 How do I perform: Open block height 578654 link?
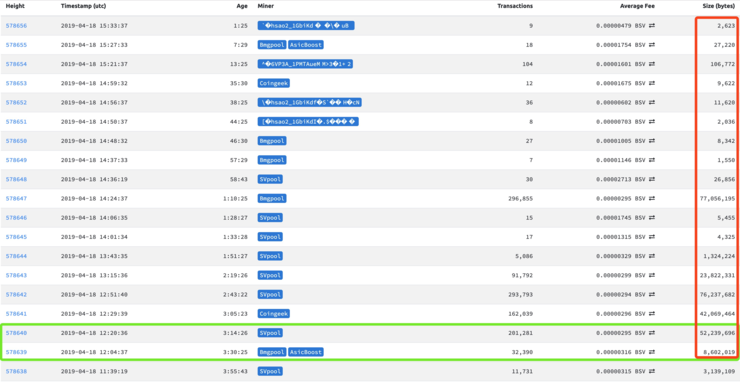pyautogui.click(x=16, y=64)
